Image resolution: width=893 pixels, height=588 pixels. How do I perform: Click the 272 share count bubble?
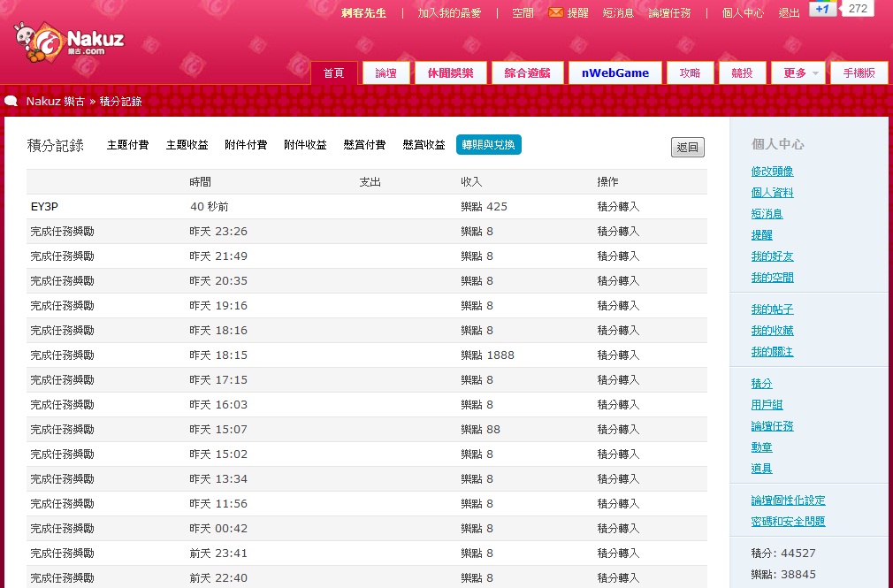point(858,8)
